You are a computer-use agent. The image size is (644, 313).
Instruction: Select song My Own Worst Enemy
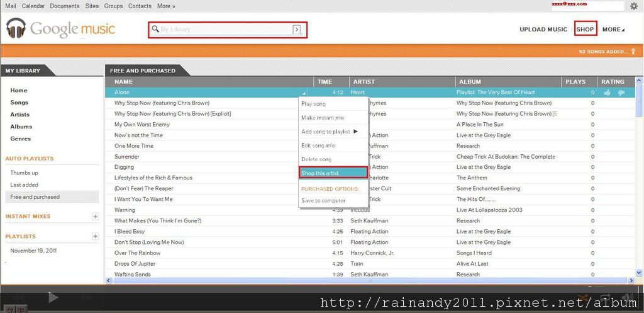(x=142, y=124)
